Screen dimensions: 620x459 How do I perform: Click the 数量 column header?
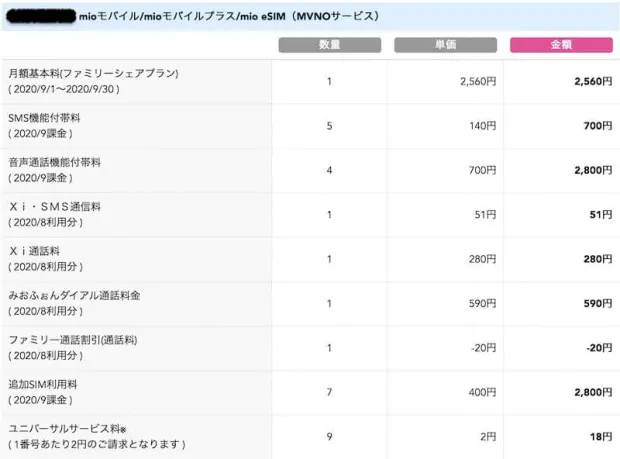(x=330, y=45)
